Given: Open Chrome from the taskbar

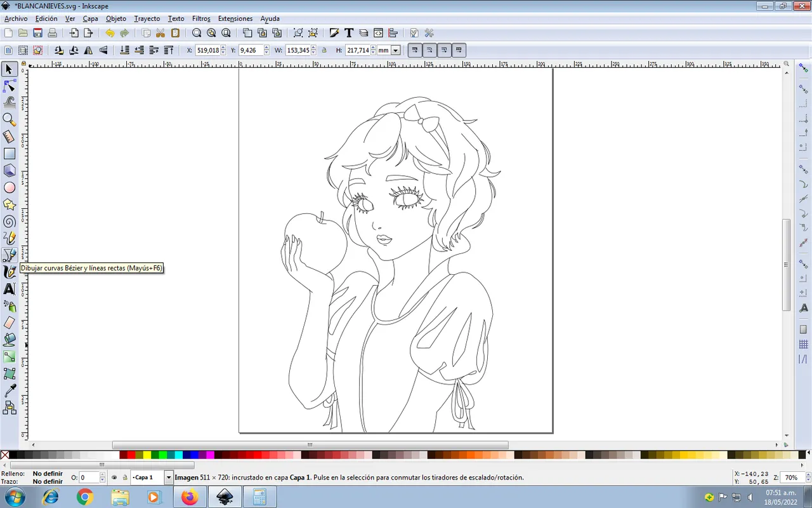Looking at the screenshot, I should [85, 497].
